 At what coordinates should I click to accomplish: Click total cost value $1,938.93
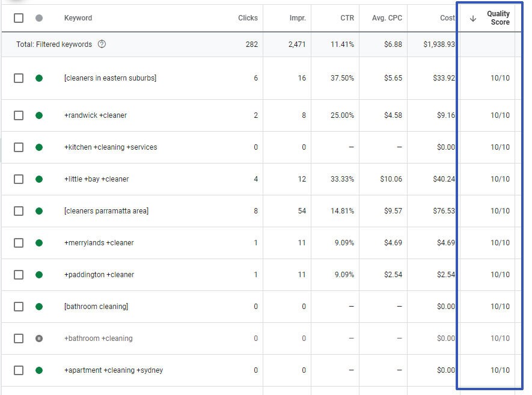(439, 44)
